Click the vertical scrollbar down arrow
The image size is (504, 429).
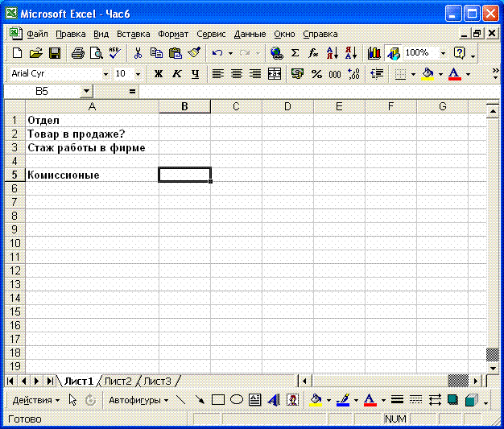493,369
